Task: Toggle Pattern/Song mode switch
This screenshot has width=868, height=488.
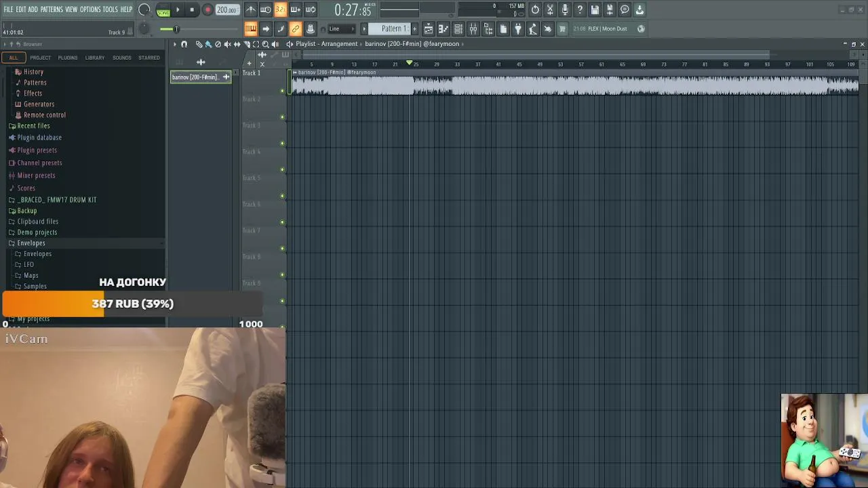Action: tap(163, 9)
